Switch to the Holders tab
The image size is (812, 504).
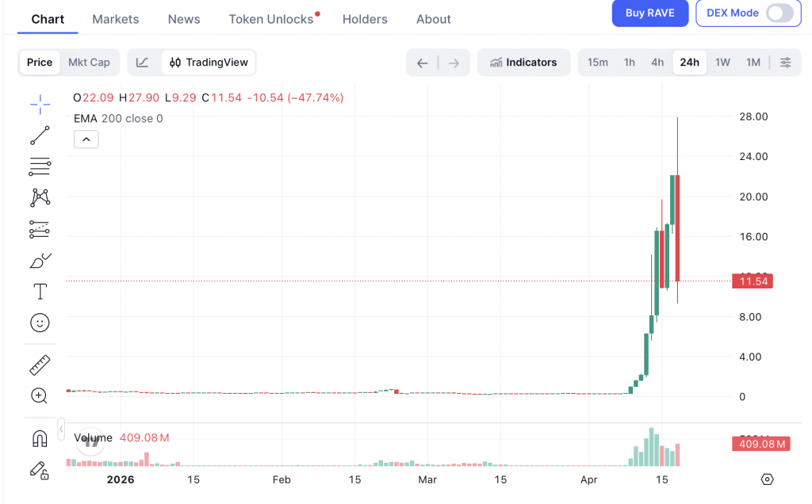365,19
